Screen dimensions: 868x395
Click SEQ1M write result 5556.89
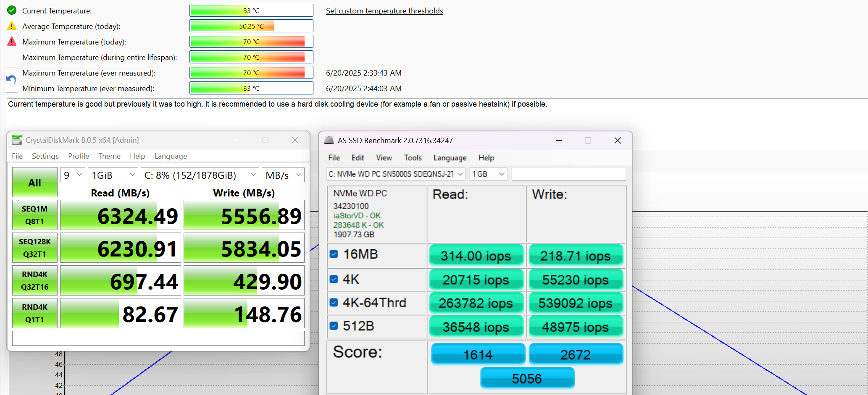[x=244, y=215]
